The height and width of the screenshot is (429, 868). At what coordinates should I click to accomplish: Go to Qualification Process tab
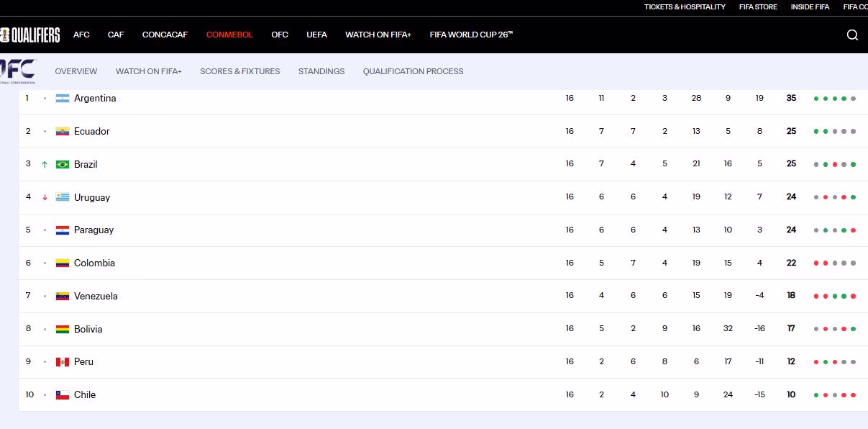coord(413,71)
